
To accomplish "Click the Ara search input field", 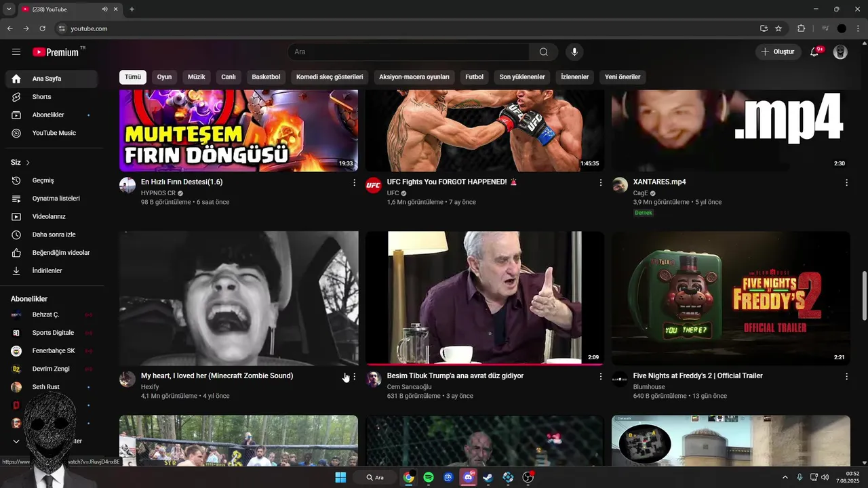I will pyautogui.click(x=408, y=52).
